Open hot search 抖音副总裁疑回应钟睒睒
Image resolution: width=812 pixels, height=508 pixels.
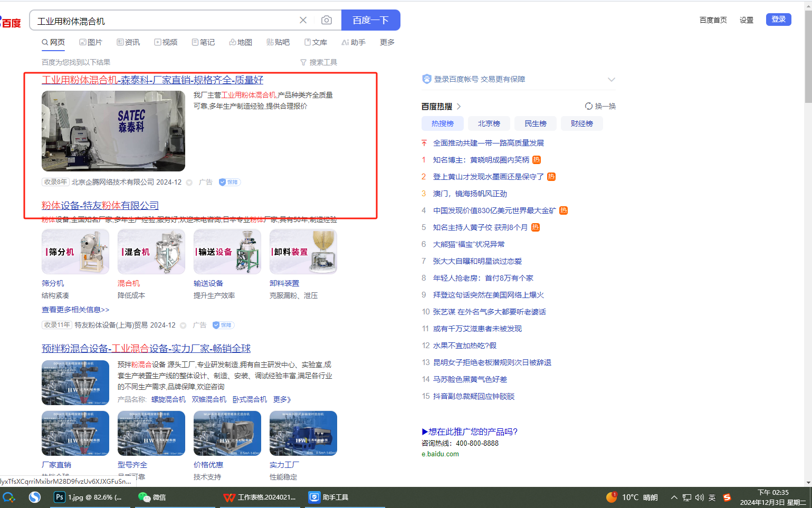click(x=474, y=396)
